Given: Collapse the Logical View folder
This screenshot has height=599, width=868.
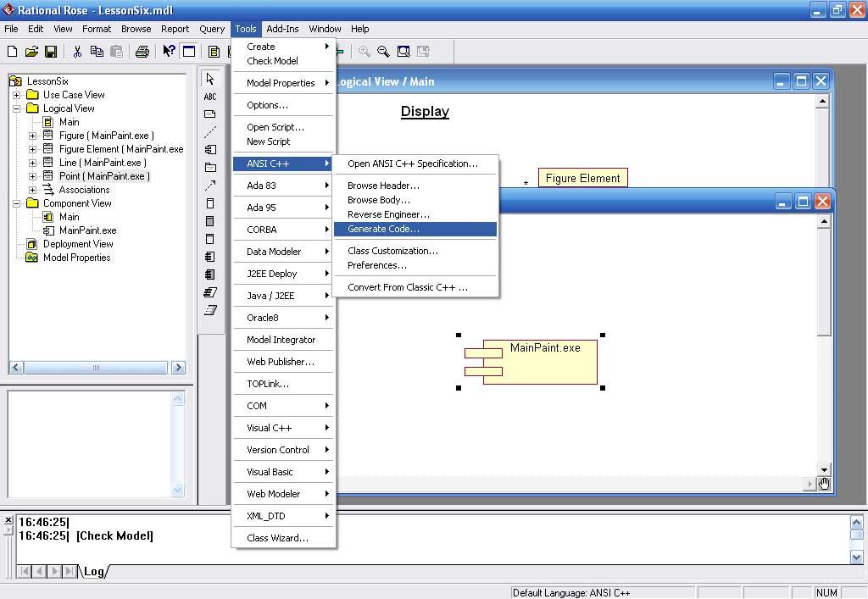Looking at the screenshot, I should coord(17,108).
